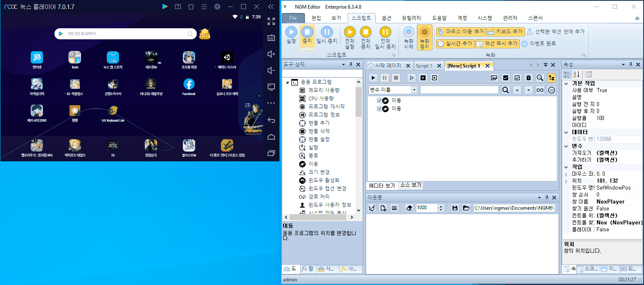The height and width of the screenshot is (285, 644).
Task: Click the image edit icon in the script toolbar
Action: pyautogui.click(x=494, y=78)
